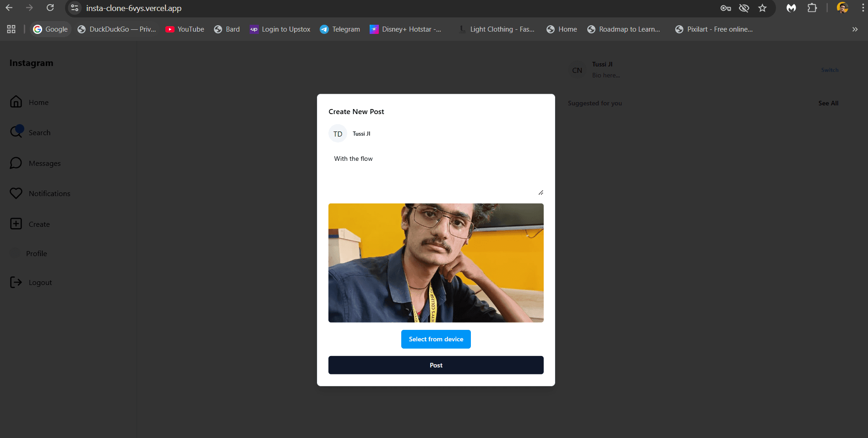Show more bookmarks with double chevron
This screenshot has width=868, height=438.
(x=855, y=29)
